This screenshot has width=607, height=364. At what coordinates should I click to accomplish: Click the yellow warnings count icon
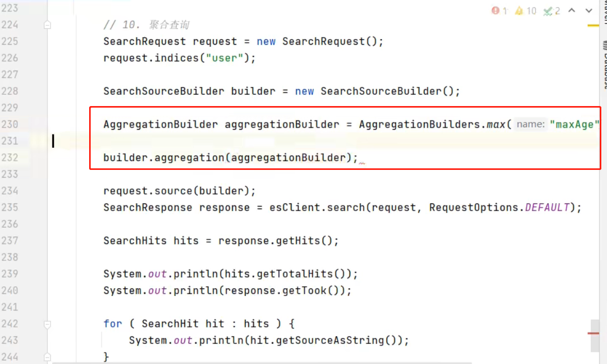[x=519, y=10]
